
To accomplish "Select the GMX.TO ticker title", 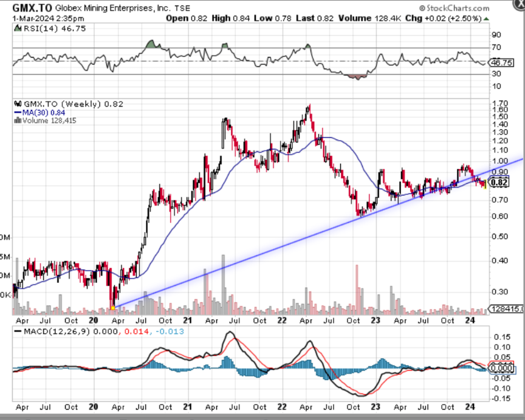I will pos(32,8).
